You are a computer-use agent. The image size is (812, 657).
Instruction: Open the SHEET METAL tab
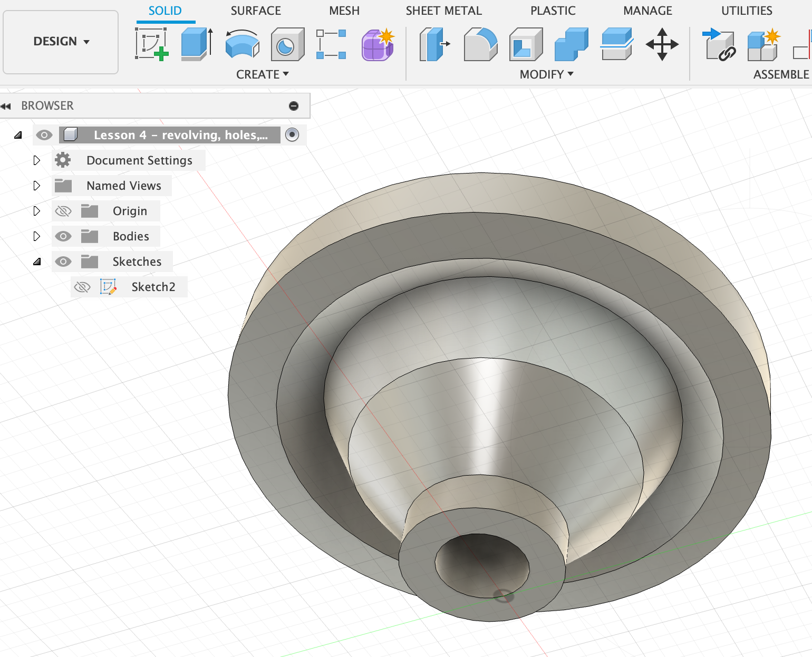443,11
